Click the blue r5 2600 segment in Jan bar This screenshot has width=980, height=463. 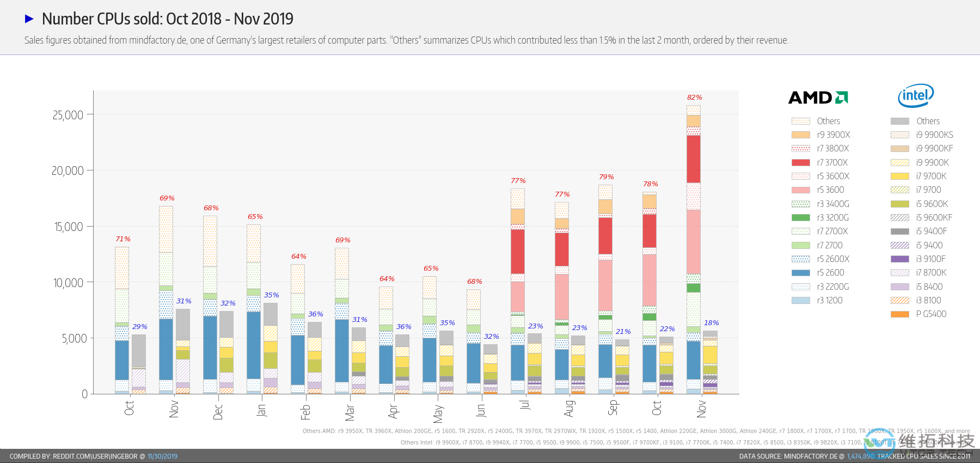(254, 345)
